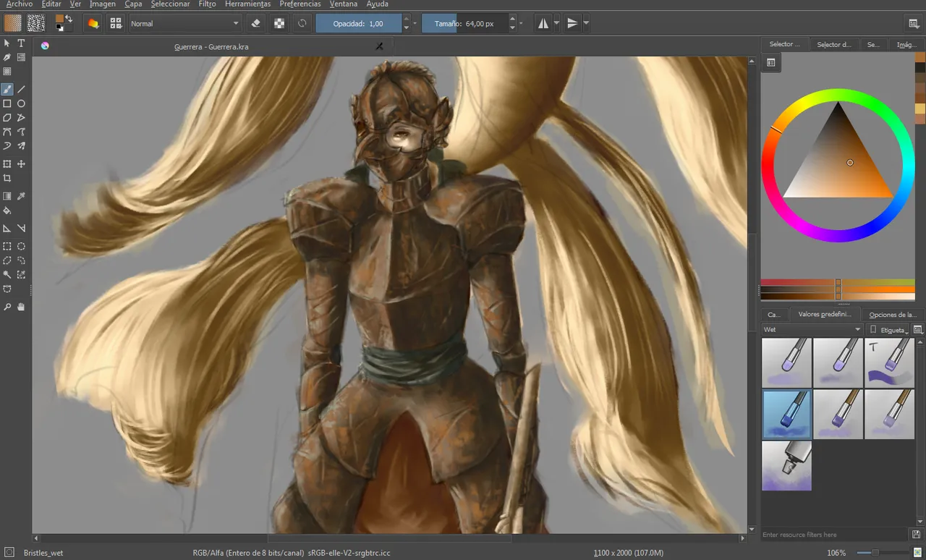Select the Text tool
This screenshot has height=560, width=926.
pos(21,43)
